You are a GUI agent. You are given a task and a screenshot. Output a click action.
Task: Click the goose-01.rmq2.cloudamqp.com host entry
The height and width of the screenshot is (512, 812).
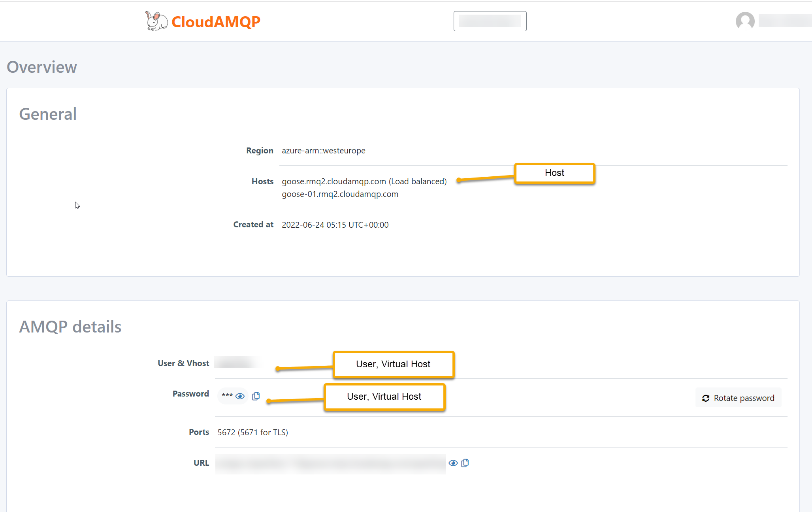tap(340, 194)
